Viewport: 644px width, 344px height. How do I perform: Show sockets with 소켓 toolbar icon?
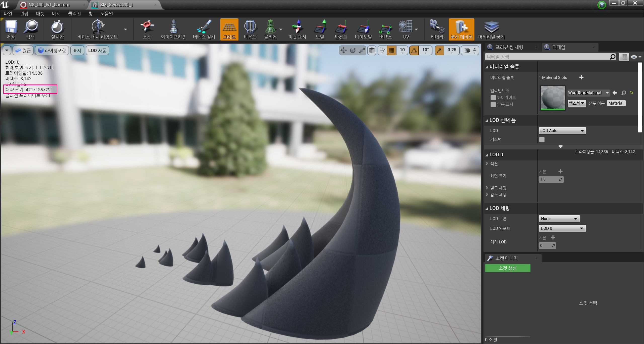tap(147, 29)
